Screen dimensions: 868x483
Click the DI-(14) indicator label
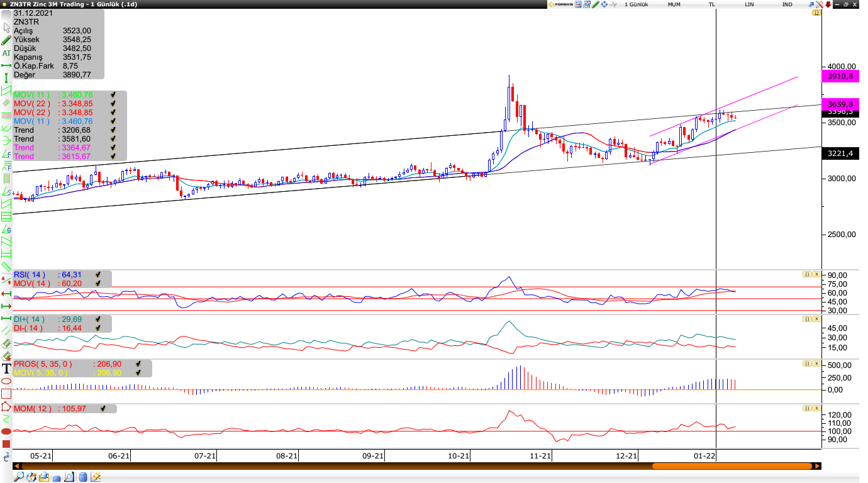tap(28, 328)
